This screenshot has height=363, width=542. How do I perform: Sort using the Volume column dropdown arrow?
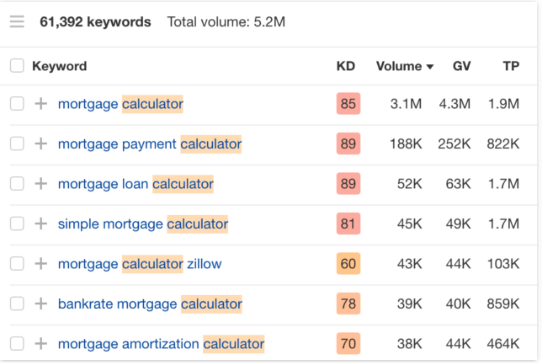click(430, 67)
